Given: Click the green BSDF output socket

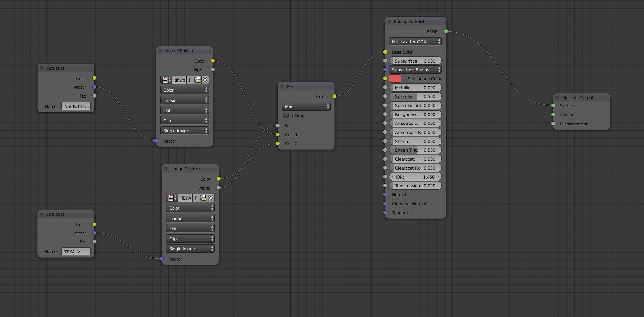Looking at the screenshot, I should click(446, 31).
